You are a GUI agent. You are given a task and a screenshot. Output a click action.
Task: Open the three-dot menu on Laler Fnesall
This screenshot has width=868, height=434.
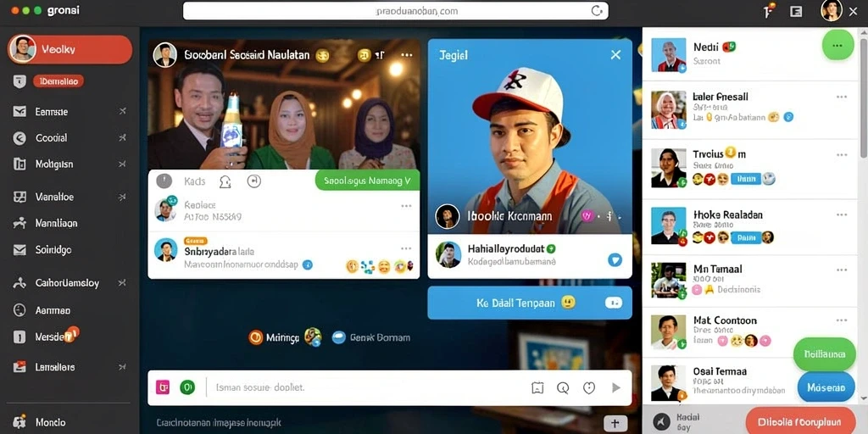[x=842, y=97]
